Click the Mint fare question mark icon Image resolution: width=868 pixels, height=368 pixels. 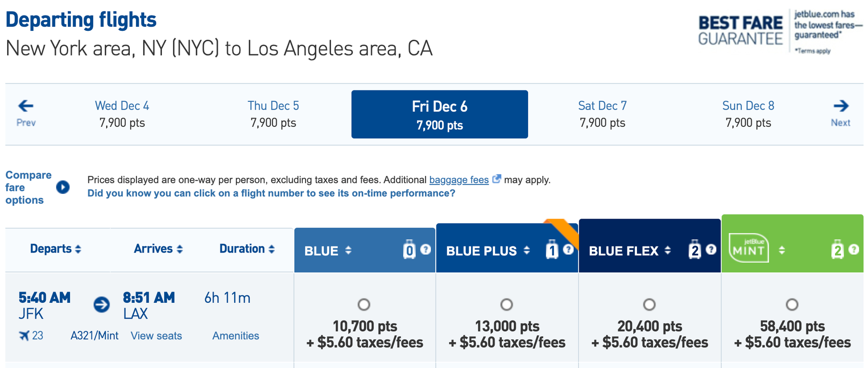(x=854, y=249)
